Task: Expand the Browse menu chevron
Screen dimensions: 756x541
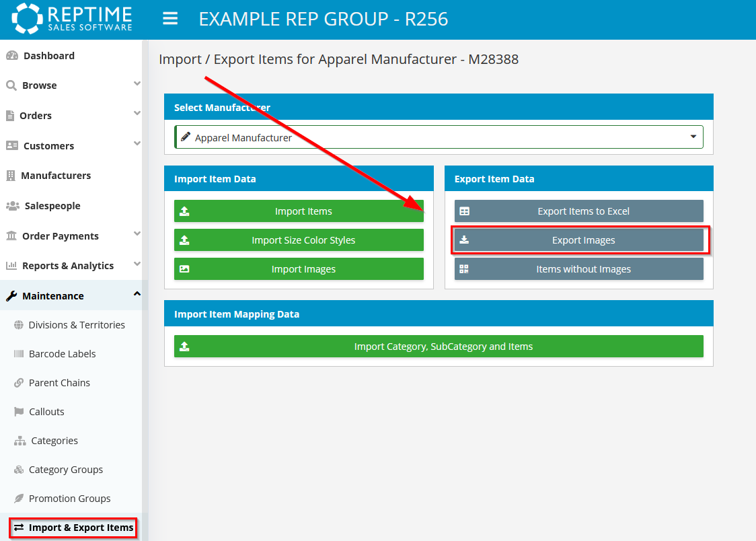Action: (x=137, y=84)
